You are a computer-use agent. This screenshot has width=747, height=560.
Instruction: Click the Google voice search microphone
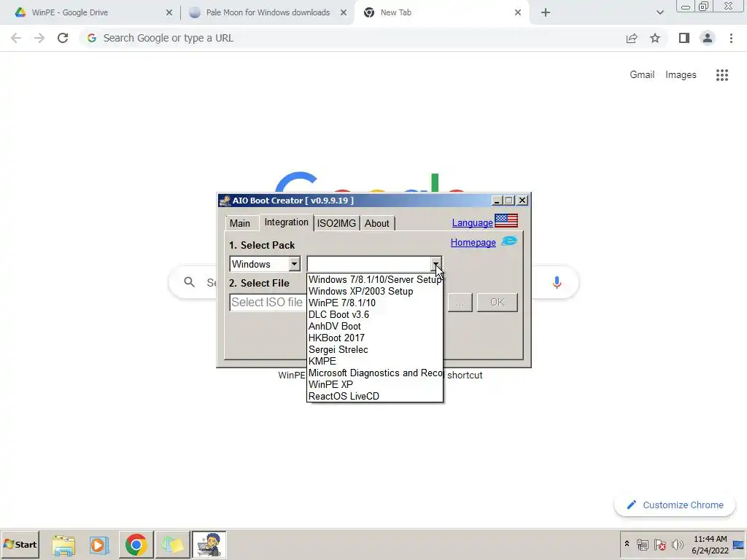click(x=557, y=282)
